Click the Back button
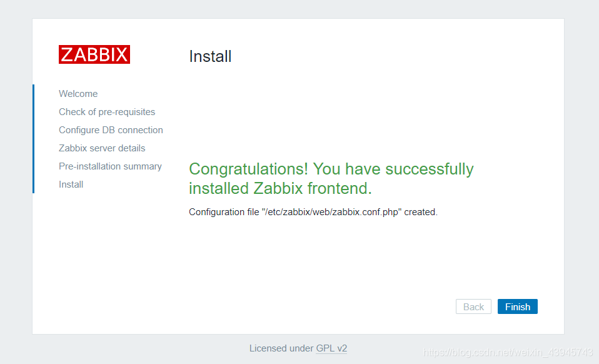The width and height of the screenshot is (599, 364). [x=473, y=306]
